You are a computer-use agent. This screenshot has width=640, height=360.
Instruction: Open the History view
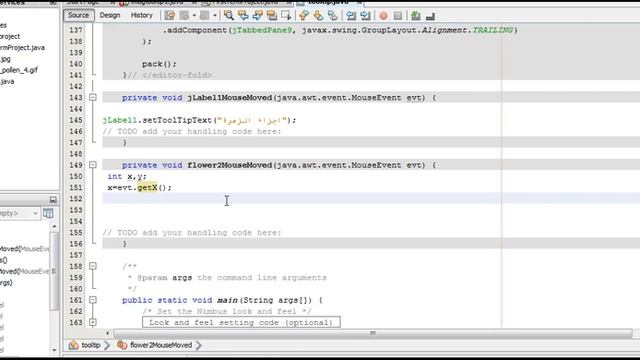142,15
